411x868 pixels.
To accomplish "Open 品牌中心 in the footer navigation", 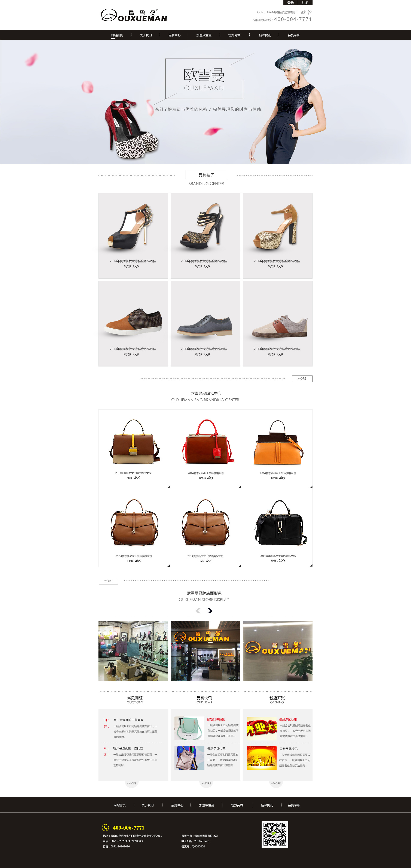I will [177, 805].
